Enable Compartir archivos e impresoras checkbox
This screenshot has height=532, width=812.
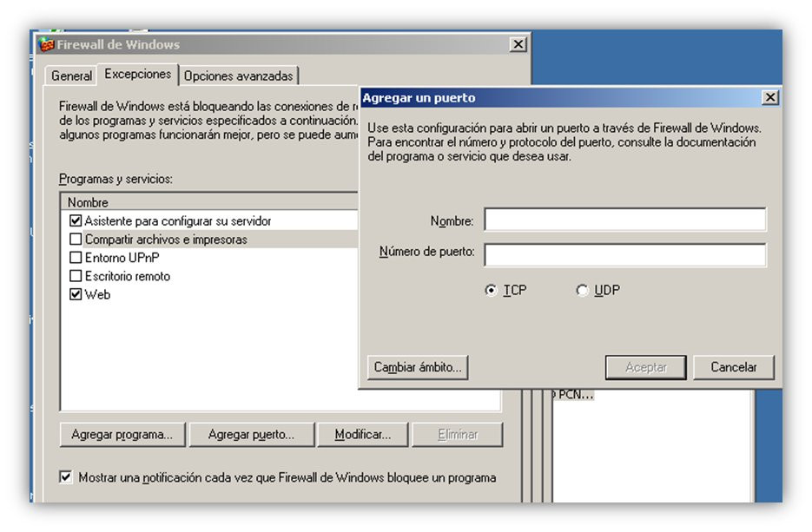point(76,239)
